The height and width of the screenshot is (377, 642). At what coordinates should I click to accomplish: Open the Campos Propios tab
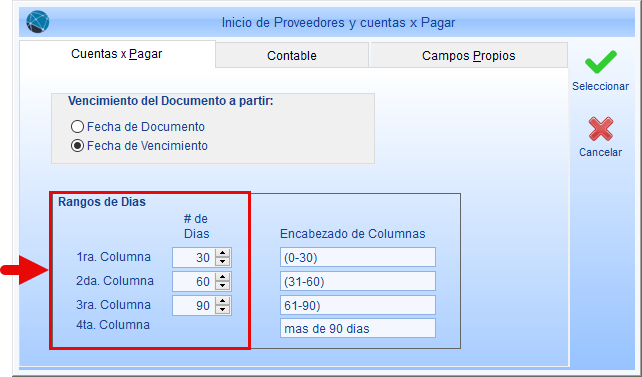coord(468,55)
